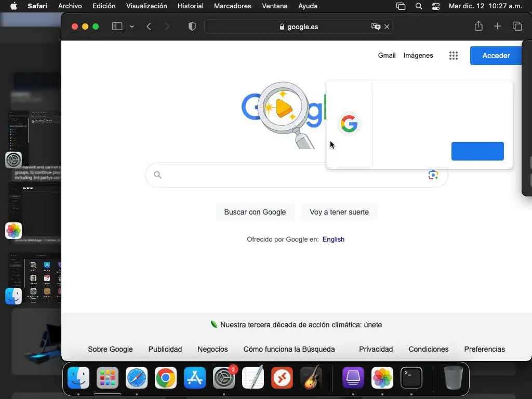Open the Visualización menu
Image resolution: width=532 pixels, height=399 pixels.
[147, 6]
